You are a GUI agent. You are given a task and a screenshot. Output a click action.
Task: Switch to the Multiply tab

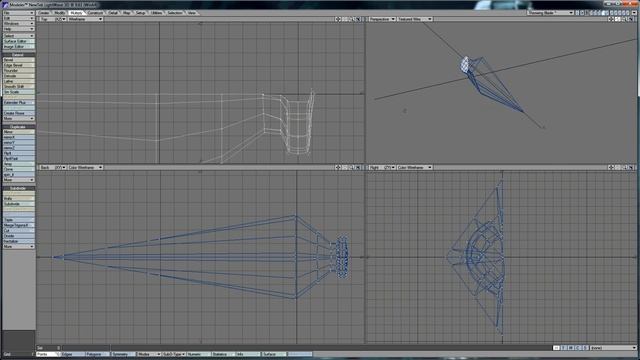pyautogui.click(x=76, y=13)
